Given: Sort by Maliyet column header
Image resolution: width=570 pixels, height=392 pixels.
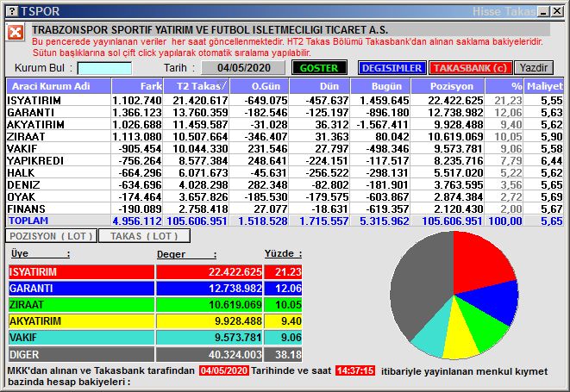Looking at the screenshot, I should (544, 86).
